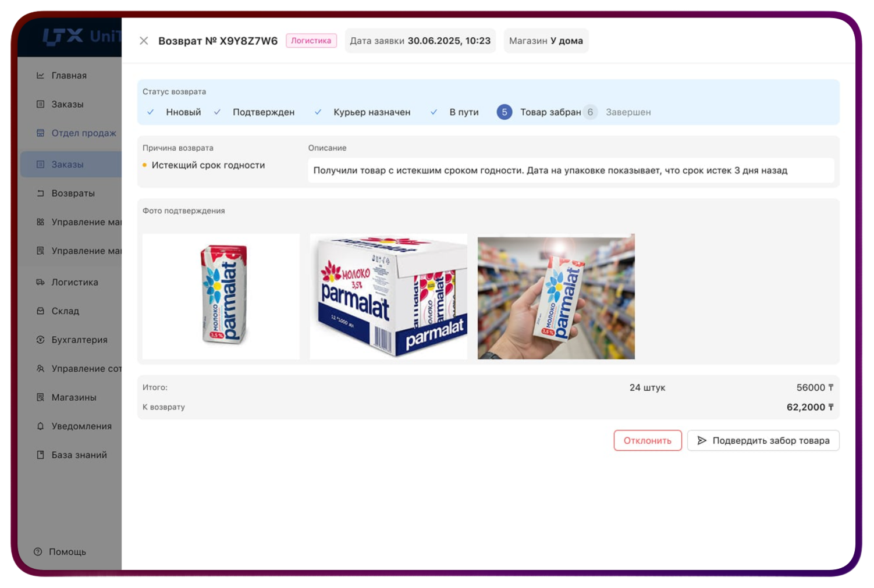Open the Parmalat box photo thumbnail

pos(388,297)
